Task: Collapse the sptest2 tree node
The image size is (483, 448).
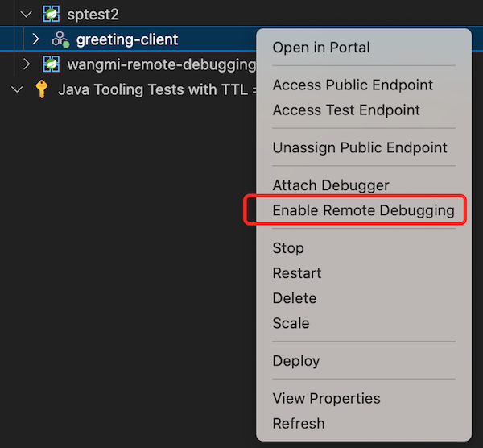Action: pyautogui.click(x=27, y=14)
